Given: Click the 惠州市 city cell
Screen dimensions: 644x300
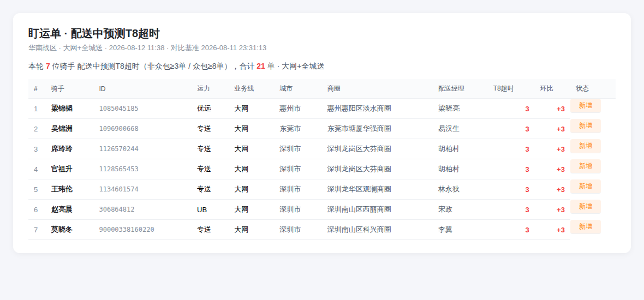Looking at the screenshot, I should [x=290, y=109].
